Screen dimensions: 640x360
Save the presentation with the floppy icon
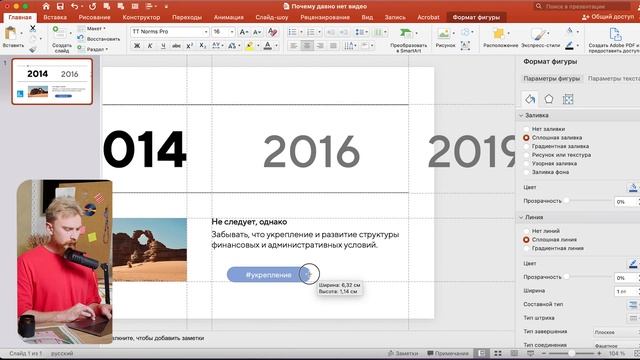coord(60,6)
